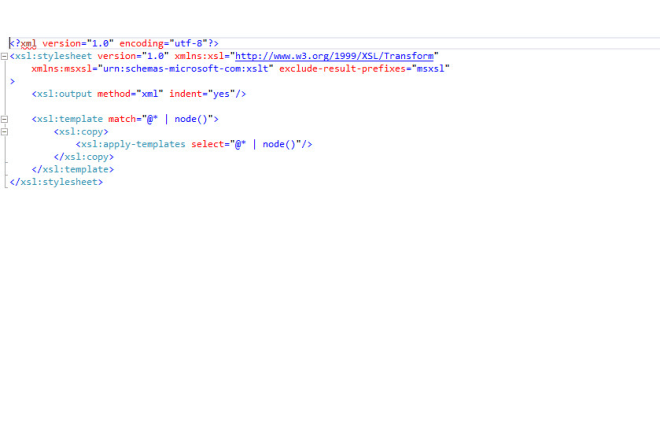
Task: Click the xsl:stylesheet opening tag name
Action: tap(53, 56)
